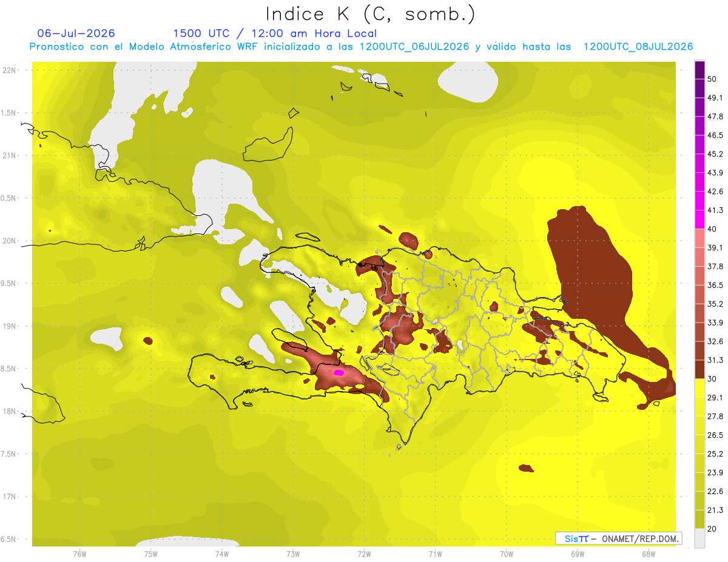Click the "21N" latitude label
This screenshot has width=728, height=562.
click(x=10, y=155)
